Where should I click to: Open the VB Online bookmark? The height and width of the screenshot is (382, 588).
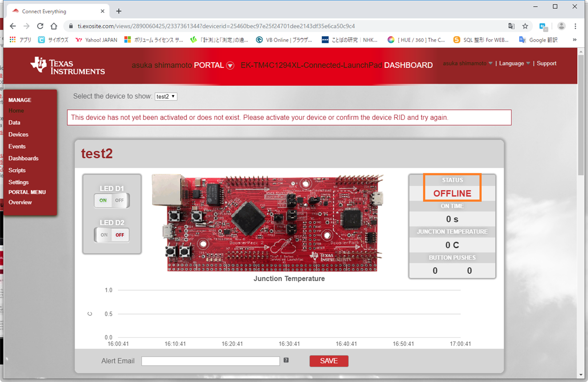click(x=284, y=40)
